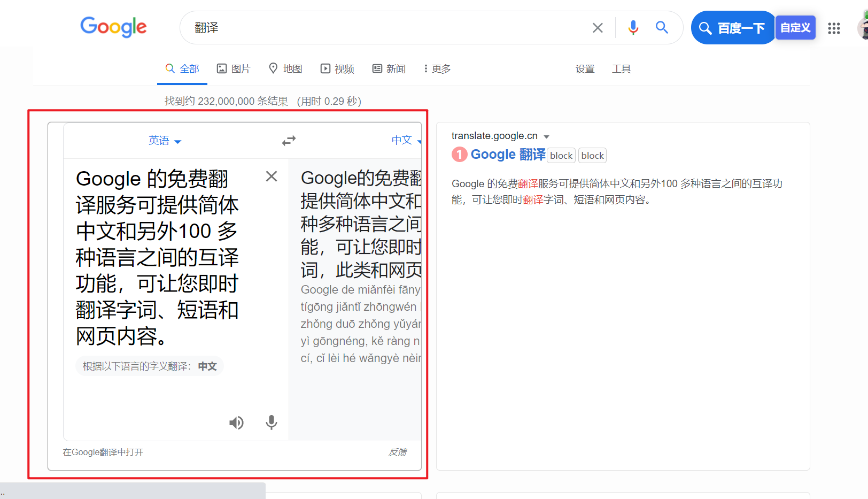The width and height of the screenshot is (868, 499).
Task: Close the translation card with the X
Action: 271,175
